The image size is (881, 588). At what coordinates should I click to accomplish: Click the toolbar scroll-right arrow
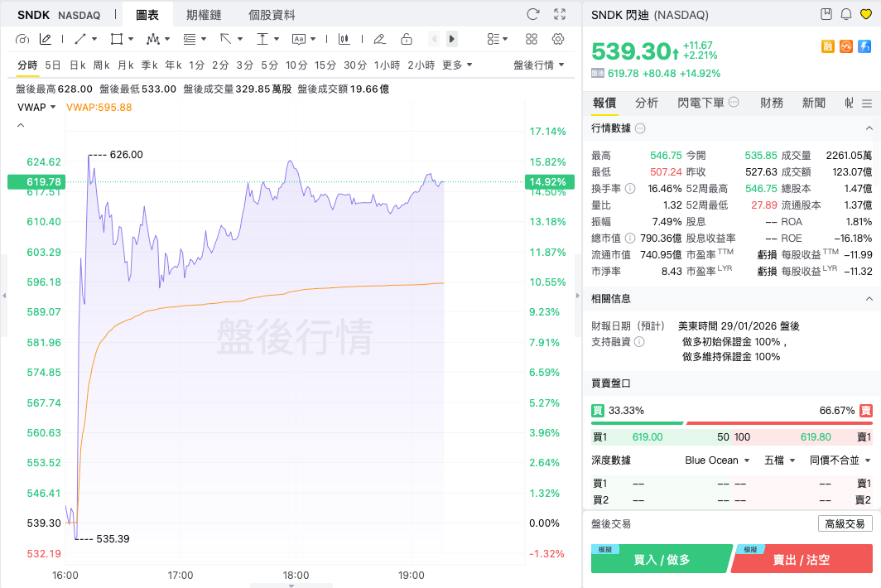(452, 39)
